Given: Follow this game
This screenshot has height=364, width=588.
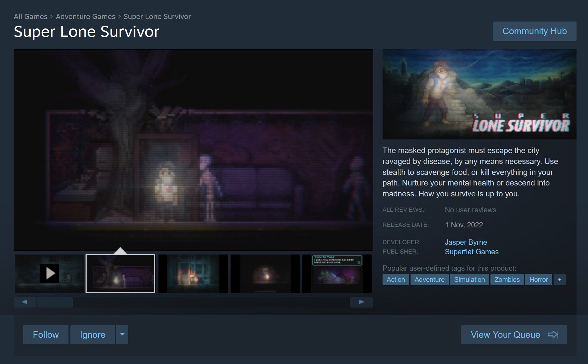Looking at the screenshot, I should 46,334.
